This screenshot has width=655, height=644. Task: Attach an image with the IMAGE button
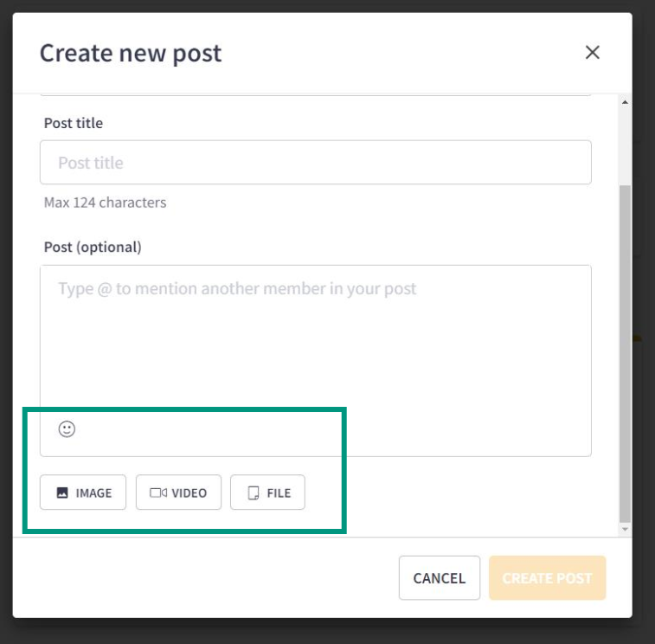pyautogui.click(x=83, y=493)
